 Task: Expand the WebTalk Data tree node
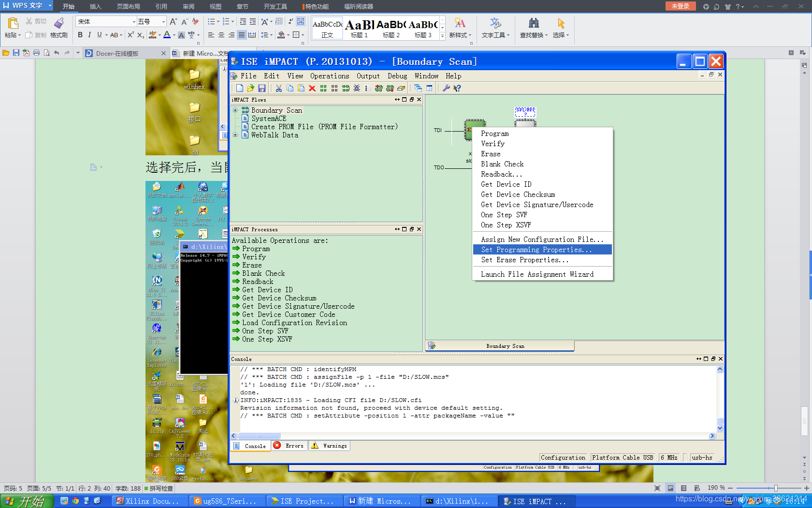click(235, 135)
